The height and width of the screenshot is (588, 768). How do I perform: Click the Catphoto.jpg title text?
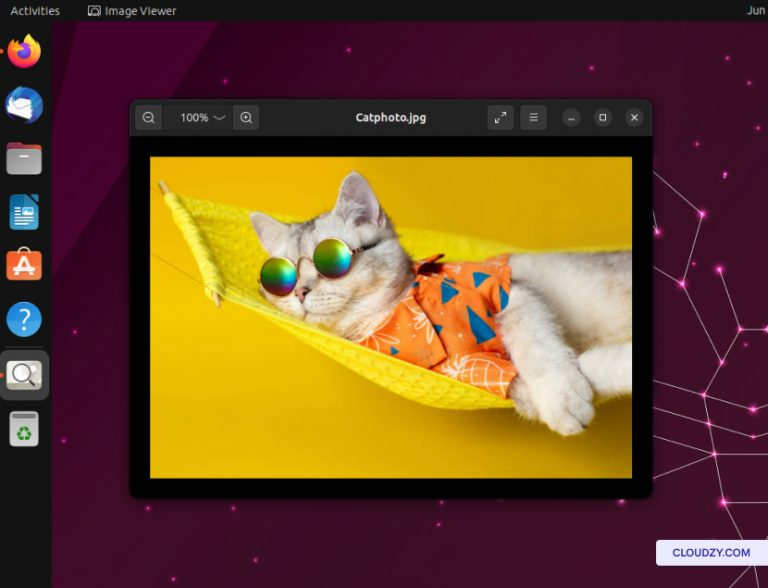pyautogui.click(x=390, y=118)
